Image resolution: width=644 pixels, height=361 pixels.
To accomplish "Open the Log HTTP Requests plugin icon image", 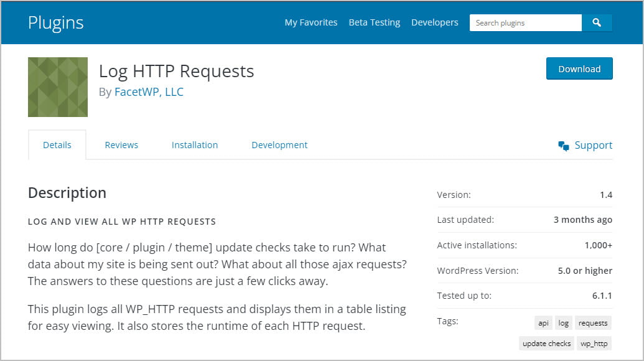I will click(57, 87).
